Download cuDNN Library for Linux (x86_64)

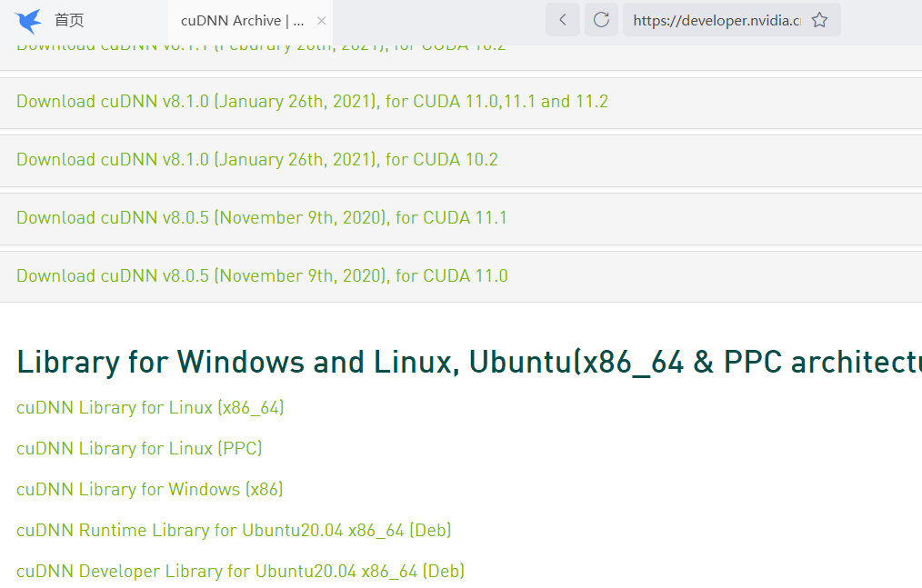(150, 407)
